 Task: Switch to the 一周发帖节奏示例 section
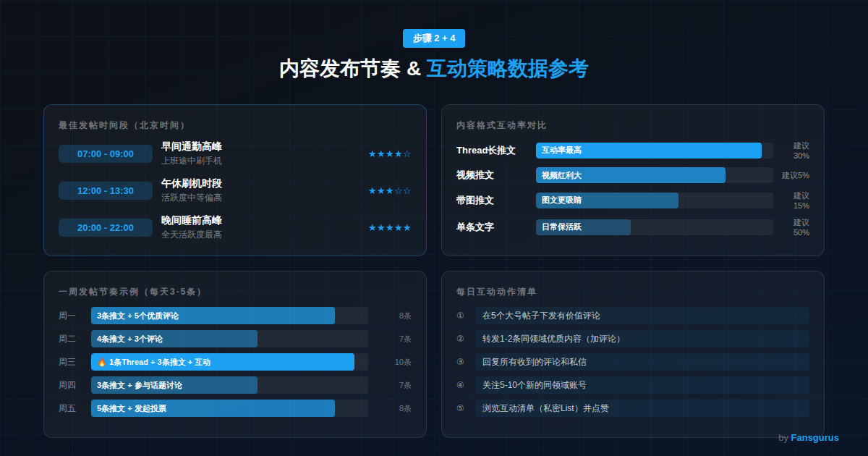click(129, 292)
